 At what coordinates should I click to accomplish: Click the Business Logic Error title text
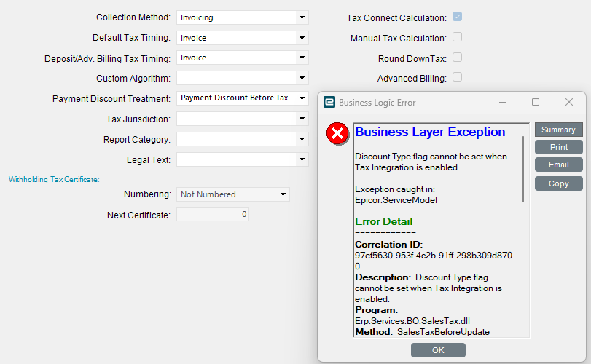377,103
